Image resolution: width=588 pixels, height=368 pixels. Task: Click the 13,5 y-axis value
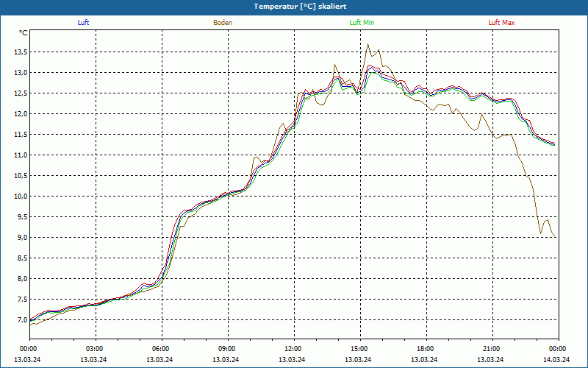(21, 52)
